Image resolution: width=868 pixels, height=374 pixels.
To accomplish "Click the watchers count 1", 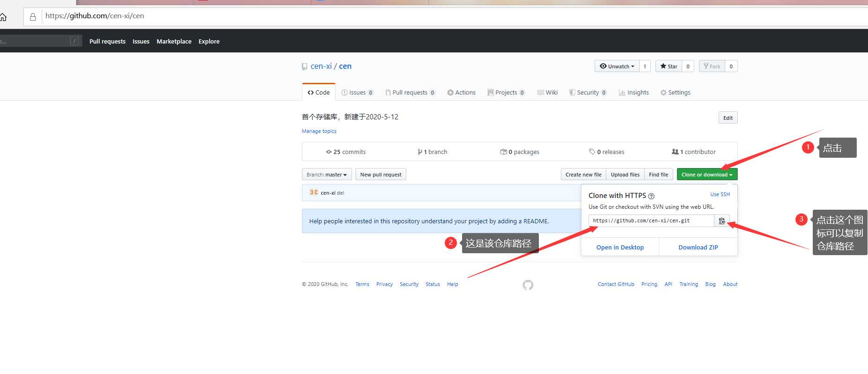I will tap(645, 66).
